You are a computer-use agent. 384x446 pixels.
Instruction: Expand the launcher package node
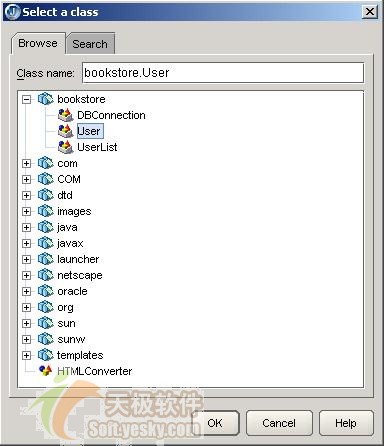click(26, 259)
